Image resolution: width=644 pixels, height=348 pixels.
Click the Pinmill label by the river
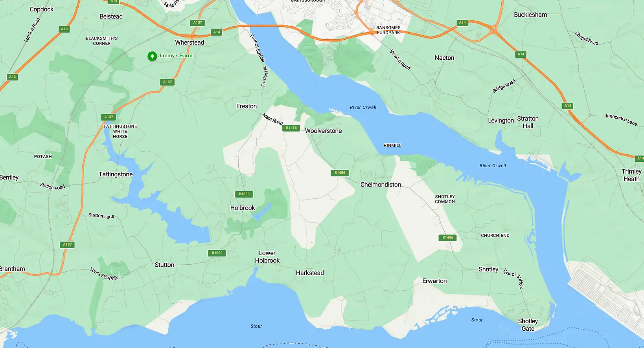click(392, 145)
